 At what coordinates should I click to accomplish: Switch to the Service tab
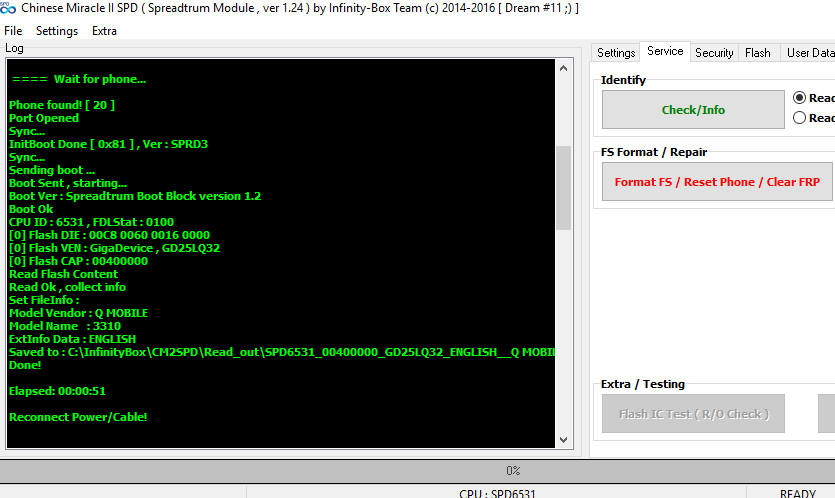pos(665,51)
